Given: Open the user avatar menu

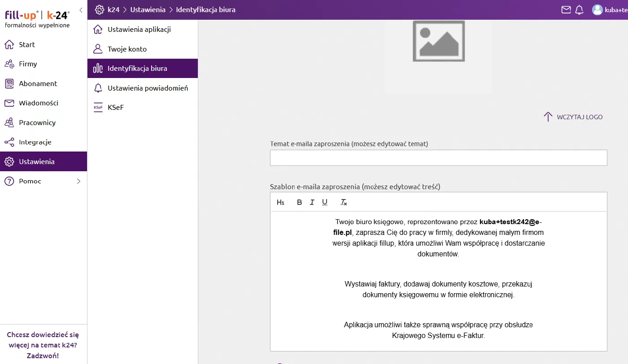Looking at the screenshot, I should click(x=597, y=9).
